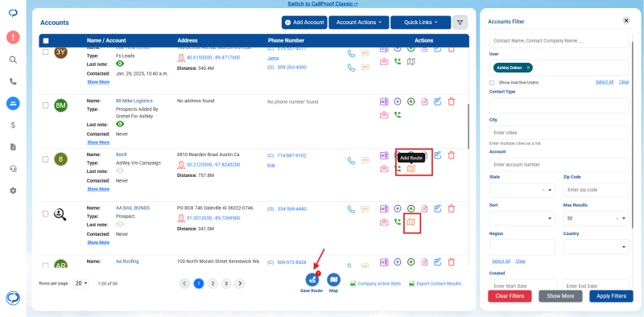Edit the AA BAIL BONDS account
The width and height of the screenshot is (644, 317).
[x=438, y=208]
